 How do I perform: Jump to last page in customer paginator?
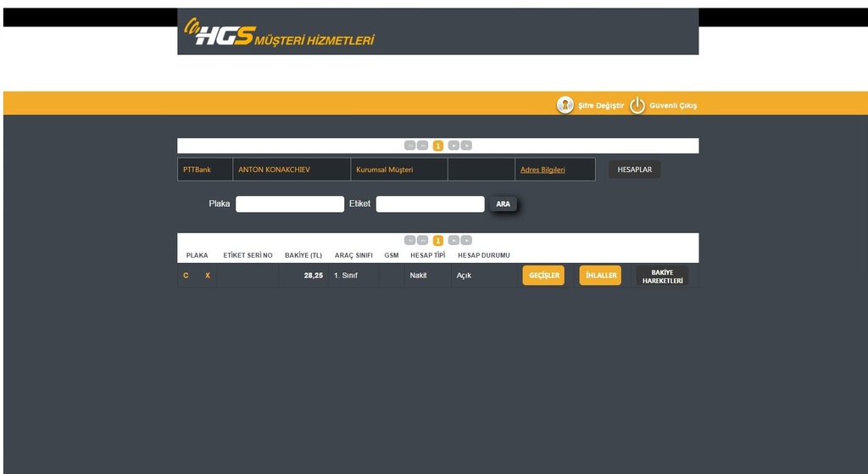[x=466, y=146]
